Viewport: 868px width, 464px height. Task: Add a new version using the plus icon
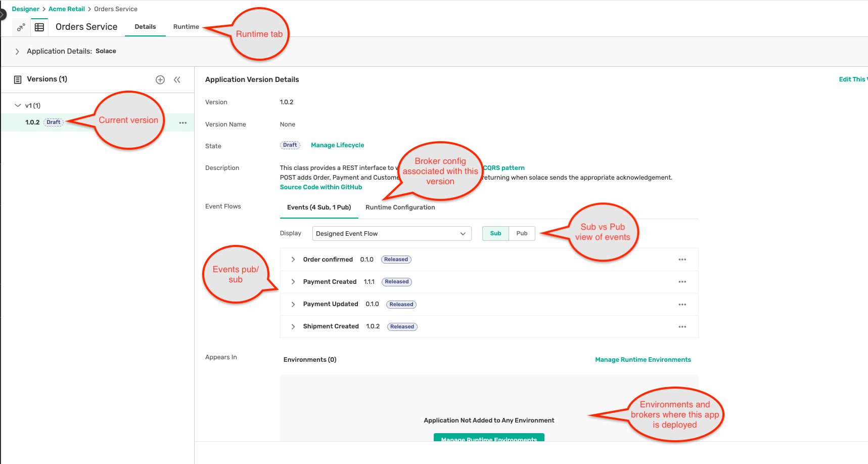click(x=160, y=79)
